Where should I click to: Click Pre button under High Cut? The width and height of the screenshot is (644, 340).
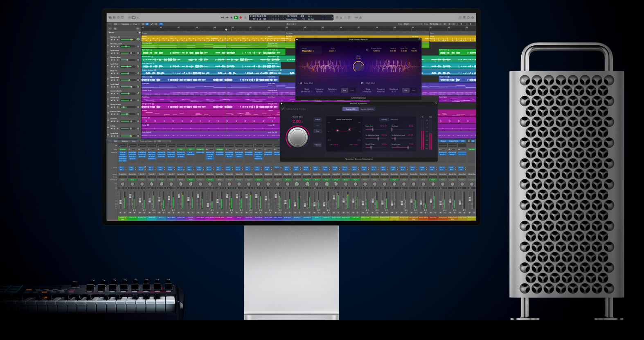pyautogui.click(x=406, y=90)
